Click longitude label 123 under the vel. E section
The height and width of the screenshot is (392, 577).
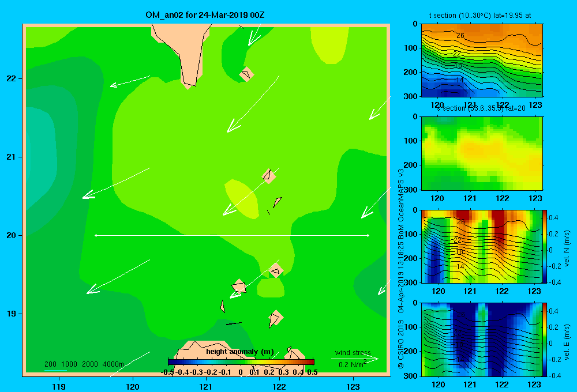click(534, 385)
